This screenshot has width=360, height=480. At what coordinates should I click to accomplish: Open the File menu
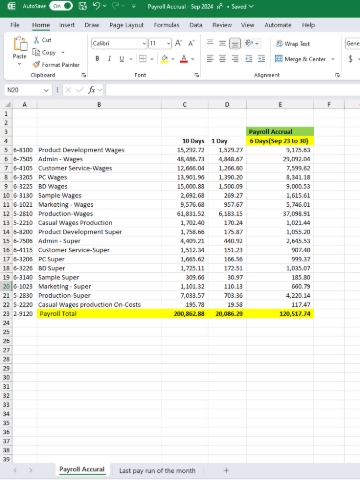click(15, 25)
